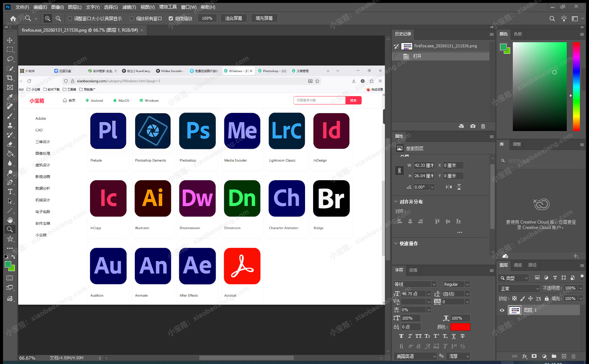The image size is (589, 364).
Task: Delete current state in History panel
Action: (x=483, y=126)
